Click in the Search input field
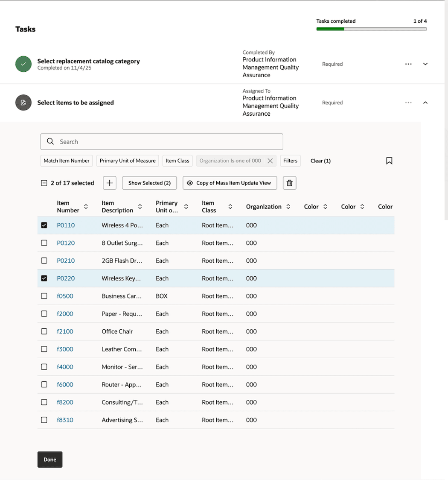 pyautogui.click(x=162, y=141)
